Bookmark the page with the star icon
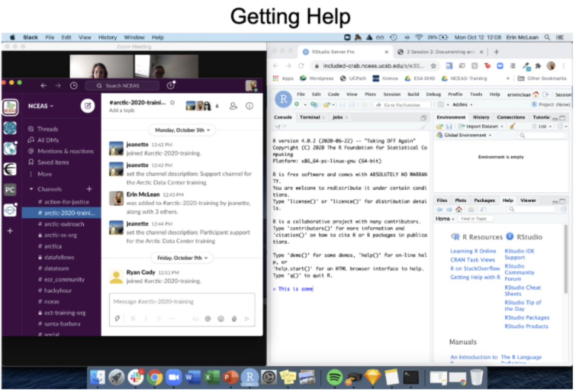The width and height of the screenshot is (578, 392). (433, 66)
